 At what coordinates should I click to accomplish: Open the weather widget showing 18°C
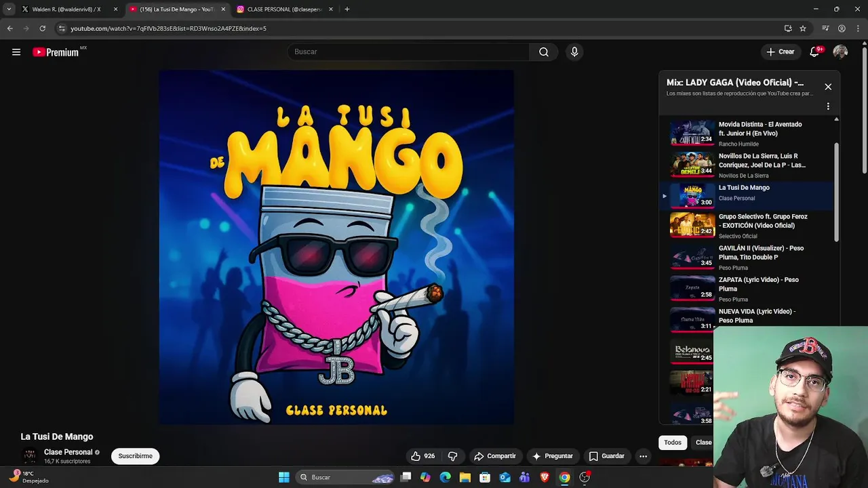click(x=31, y=477)
